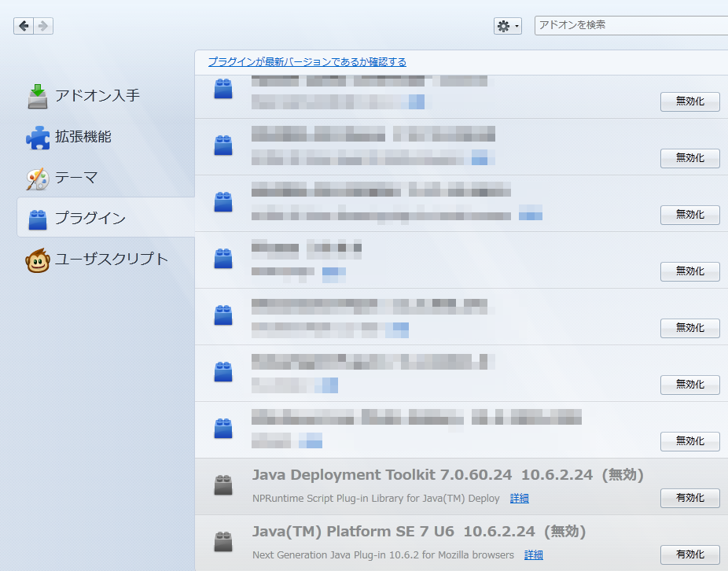Disable the first plugin in the list
Screen dimensions: 728x571
(689, 101)
